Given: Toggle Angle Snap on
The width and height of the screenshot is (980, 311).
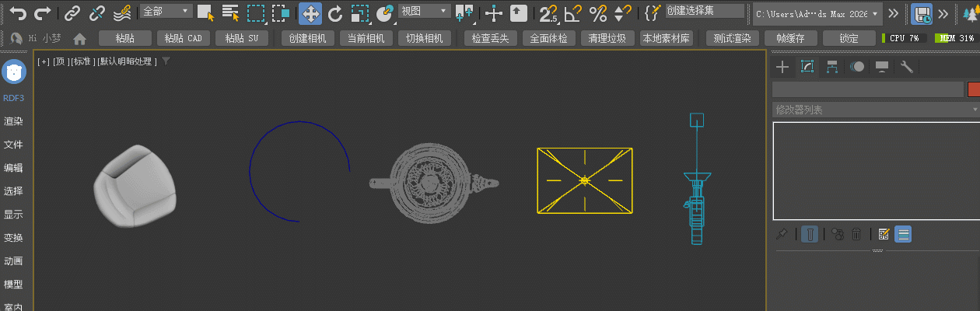Looking at the screenshot, I should 573,13.
